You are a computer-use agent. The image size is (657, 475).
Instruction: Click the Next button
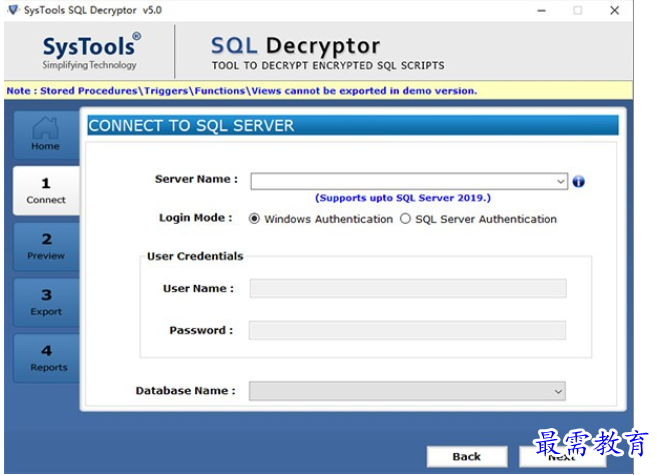tap(562, 456)
